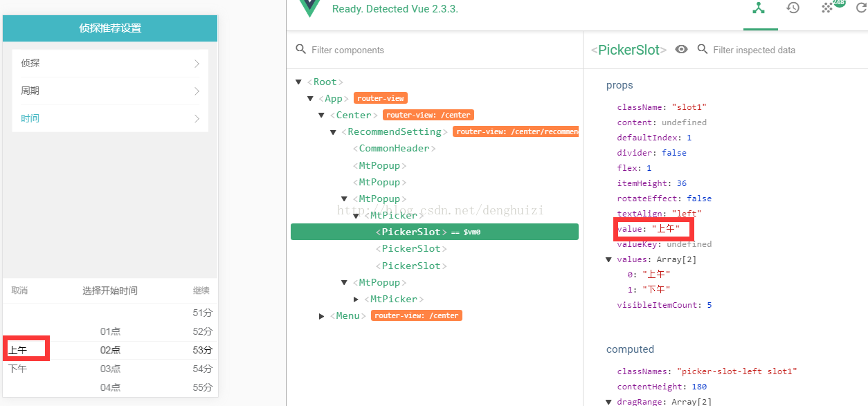Image resolution: width=868 pixels, height=406 pixels.
Task: Tap the 继续 continue button
Action: tap(201, 291)
